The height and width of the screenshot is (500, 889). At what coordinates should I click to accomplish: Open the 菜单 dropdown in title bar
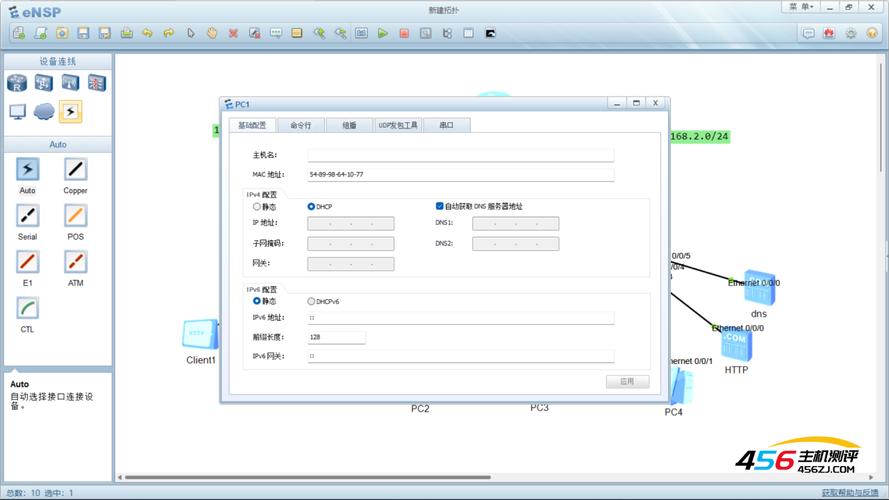tap(801, 6)
